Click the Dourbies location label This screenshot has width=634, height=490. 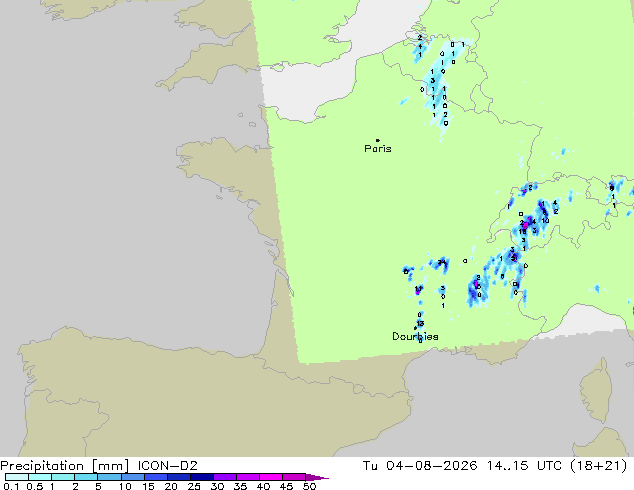click(x=415, y=336)
